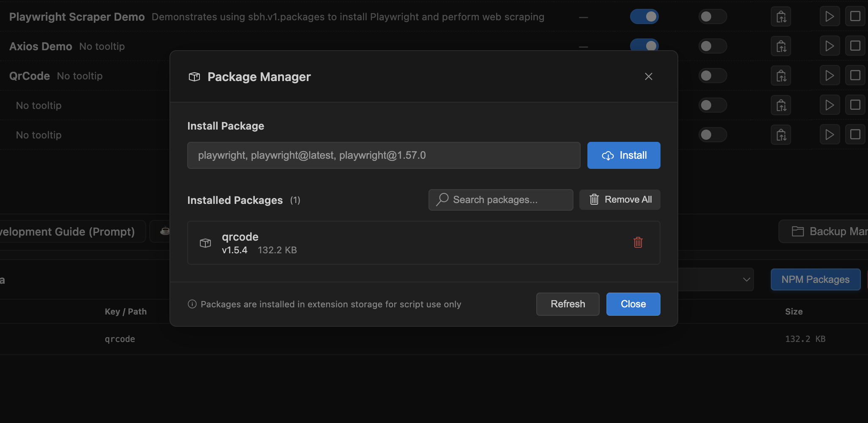The width and height of the screenshot is (868, 423).
Task: Click the info icon in dialog footer
Action: (192, 304)
